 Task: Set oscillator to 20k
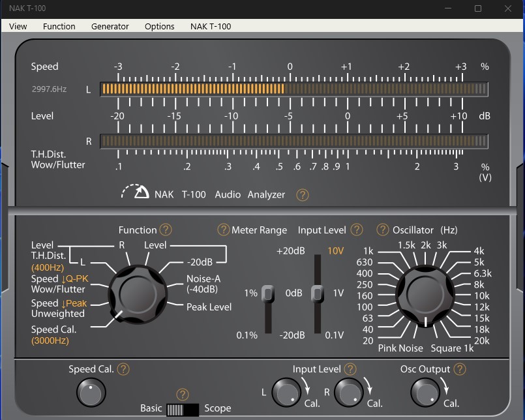(x=481, y=340)
